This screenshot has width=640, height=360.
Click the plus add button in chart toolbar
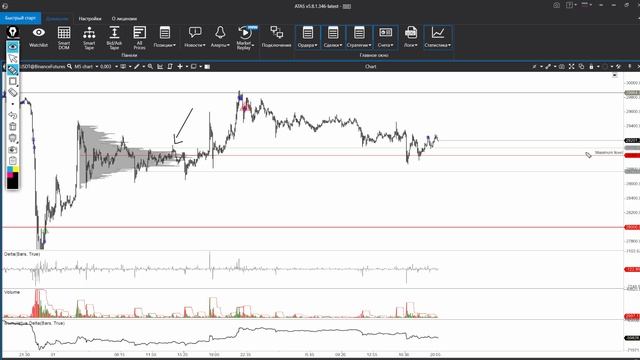[x=180, y=67]
